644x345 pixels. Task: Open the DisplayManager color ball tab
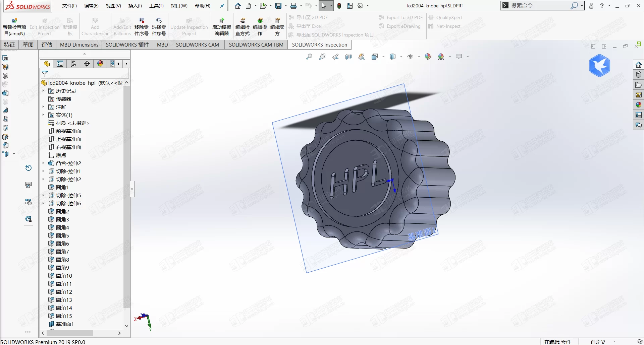[x=100, y=64]
